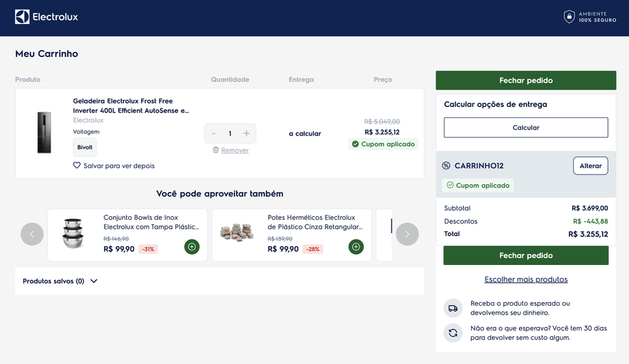This screenshot has height=364, width=629.
Task: Select the Bivolt voltage option
Action: 84,147
